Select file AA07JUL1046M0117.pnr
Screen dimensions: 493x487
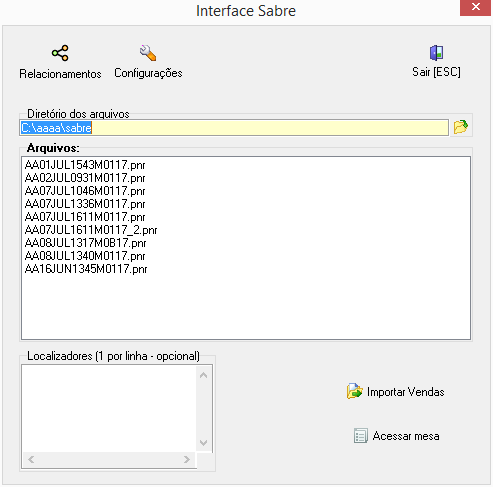click(85, 191)
